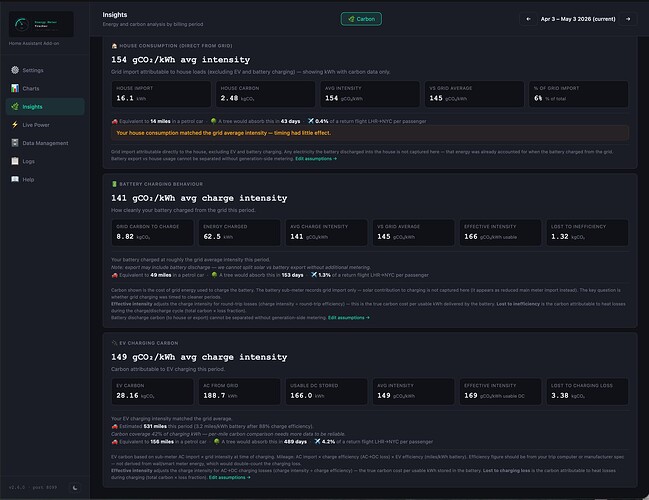Click the house consumption grid-average message banner
The height and width of the screenshot is (500, 649).
pos(370,133)
